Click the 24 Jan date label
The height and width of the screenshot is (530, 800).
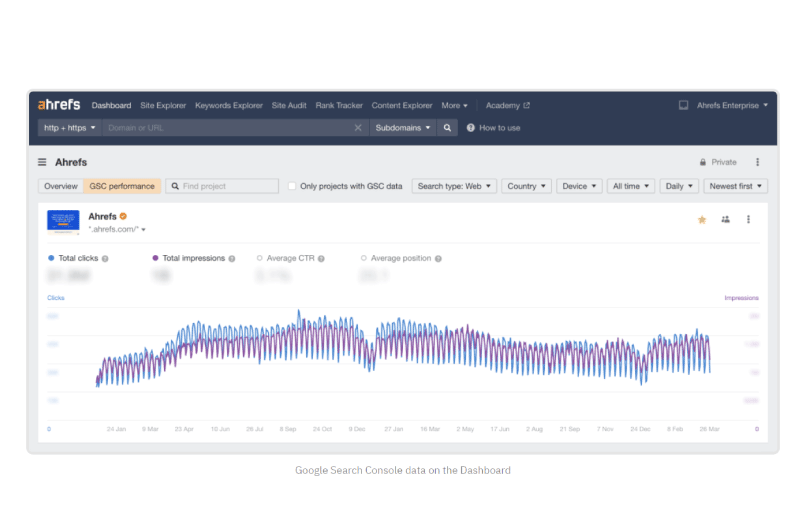[116, 429]
